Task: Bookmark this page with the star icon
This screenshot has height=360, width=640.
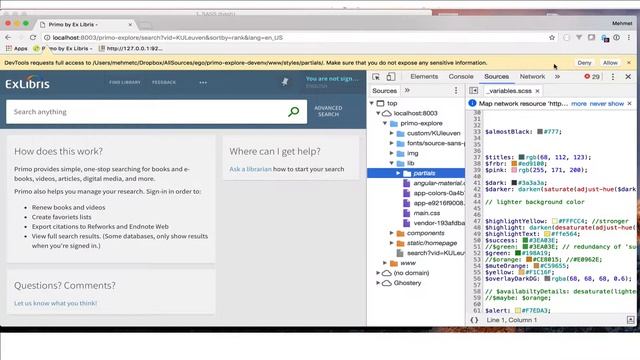Action: click(x=552, y=38)
